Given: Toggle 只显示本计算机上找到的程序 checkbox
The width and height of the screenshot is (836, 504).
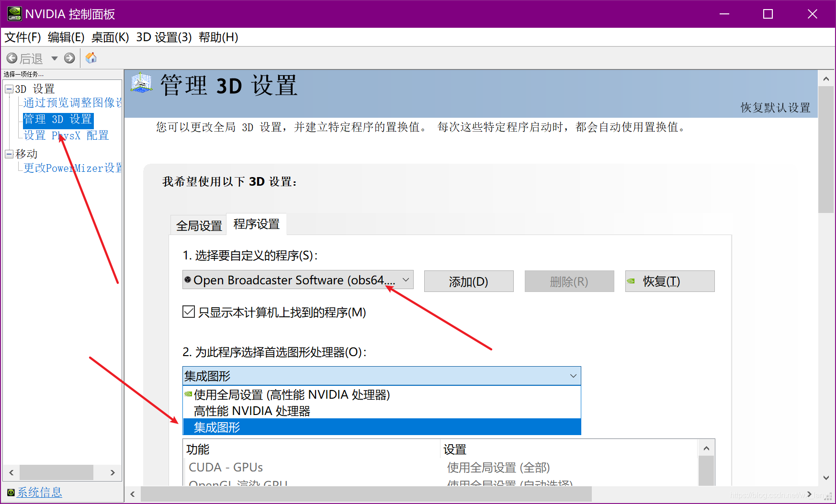Looking at the screenshot, I should point(189,312).
